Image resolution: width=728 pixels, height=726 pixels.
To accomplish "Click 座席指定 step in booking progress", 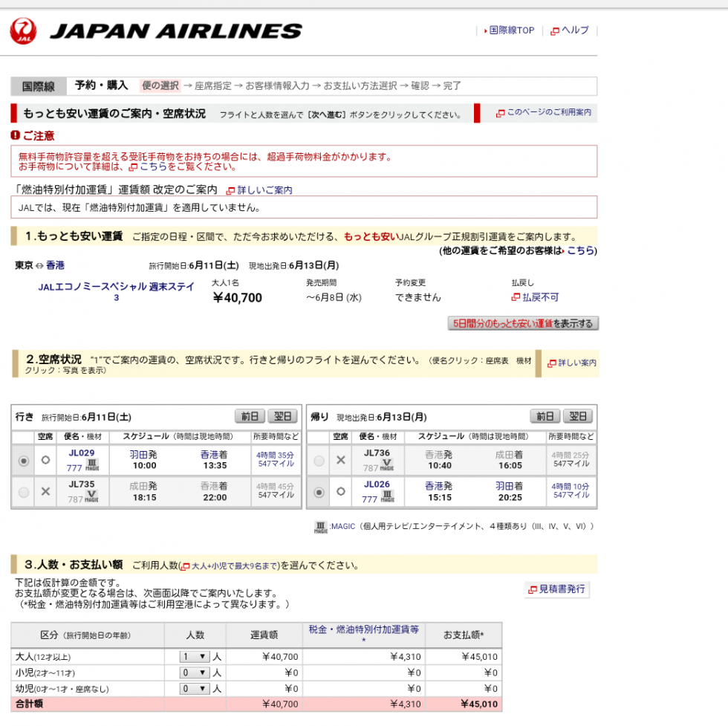I will [x=212, y=86].
